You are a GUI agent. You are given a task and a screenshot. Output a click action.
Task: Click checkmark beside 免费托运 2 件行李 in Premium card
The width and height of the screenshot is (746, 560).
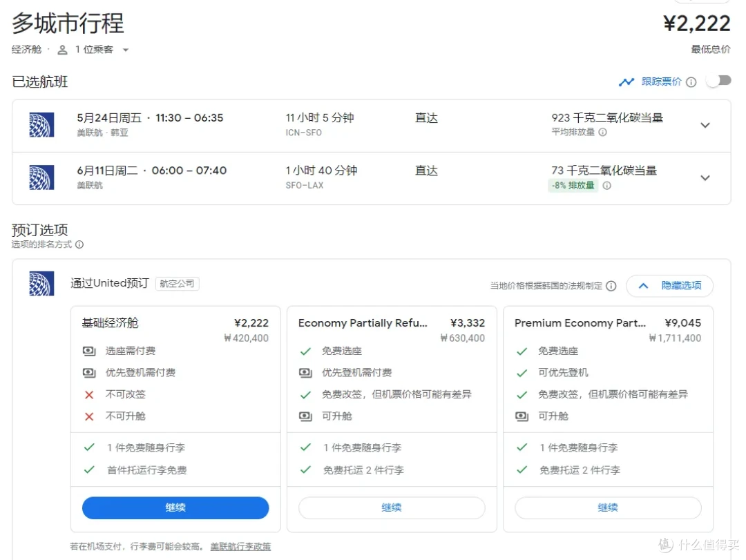522,470
